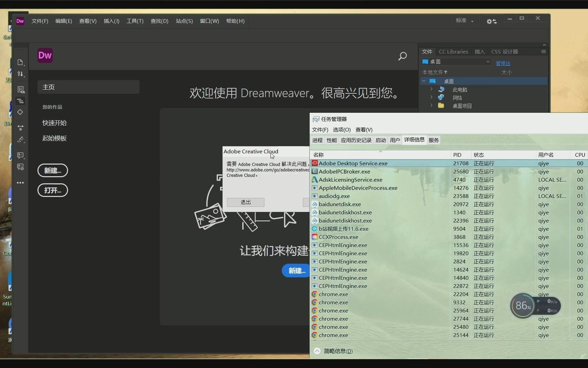
Task: Open Customize Toolbar three-dots icon
Action: coord(20,183)
